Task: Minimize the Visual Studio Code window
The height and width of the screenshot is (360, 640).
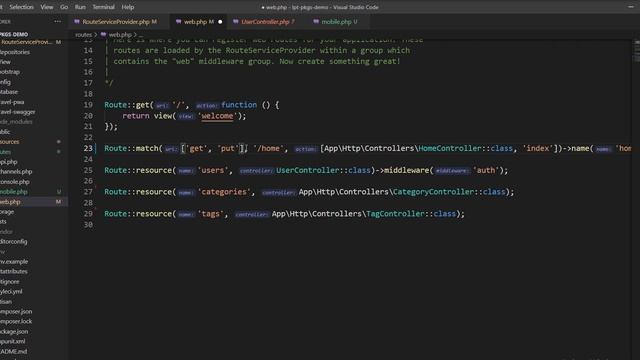Action: pyautogui.click(x=631, y=7)
